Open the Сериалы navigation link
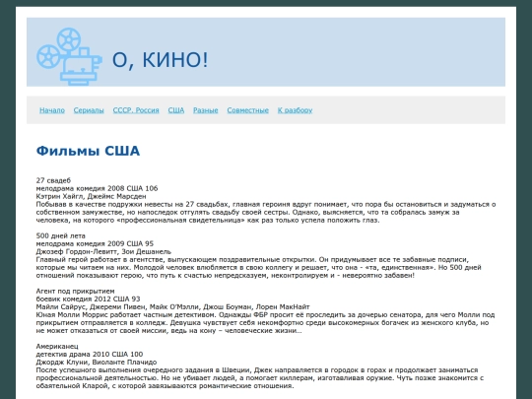Viewport: 532px width, 399px height. [89, 110]
